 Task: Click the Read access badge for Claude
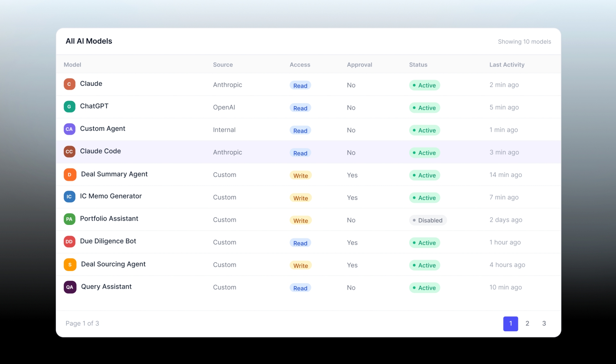click(300, 86)
